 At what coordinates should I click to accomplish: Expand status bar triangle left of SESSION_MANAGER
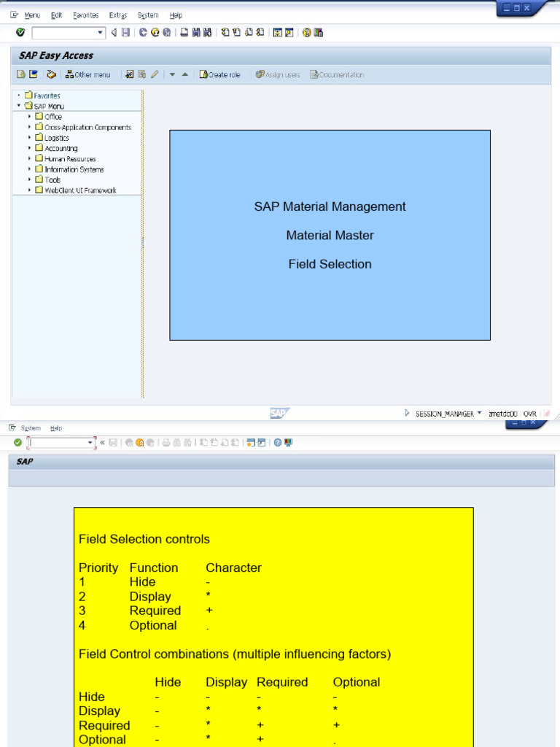coord(407,413)
